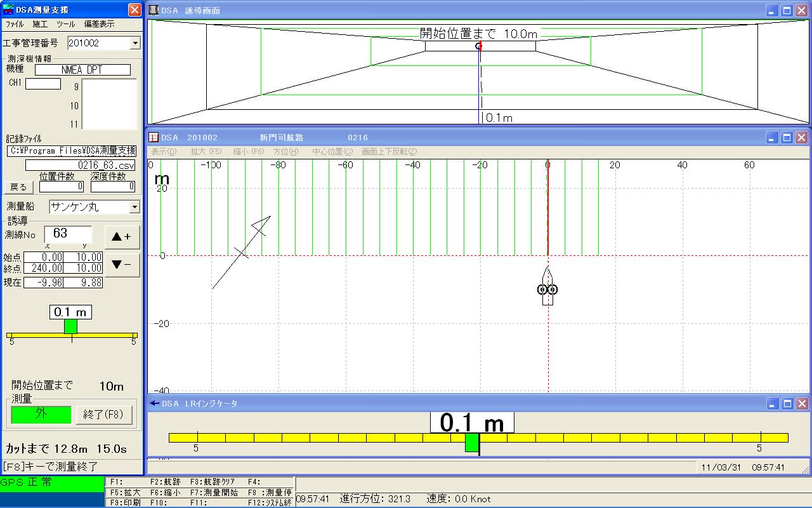Click the F5:拡大 function key label

point(125,492)
